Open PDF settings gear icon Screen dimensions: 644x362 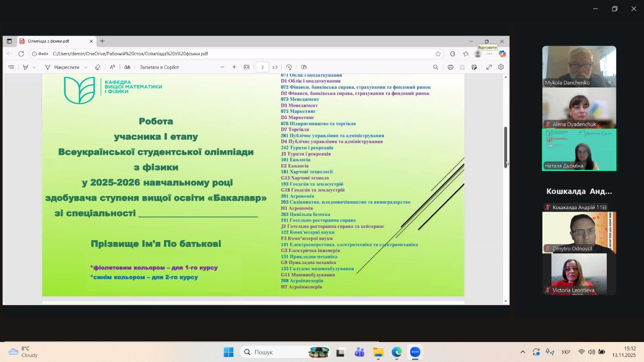[x=501, y=67]
